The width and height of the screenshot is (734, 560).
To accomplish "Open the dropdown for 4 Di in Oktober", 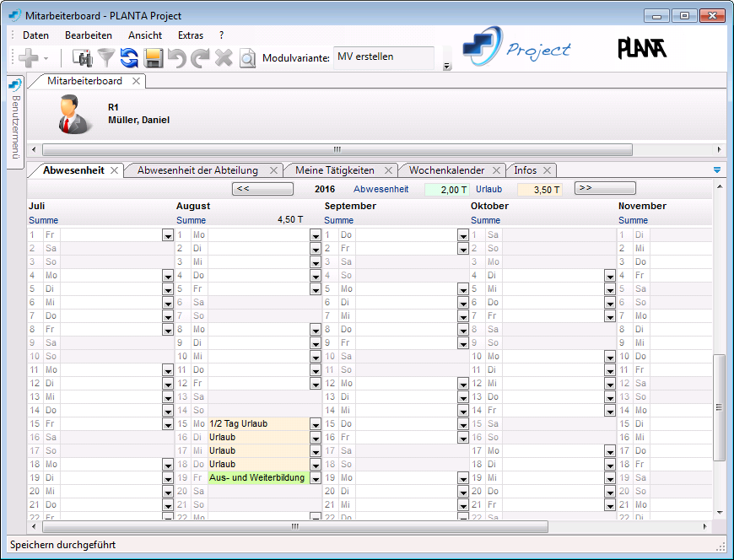I will 609,276.
